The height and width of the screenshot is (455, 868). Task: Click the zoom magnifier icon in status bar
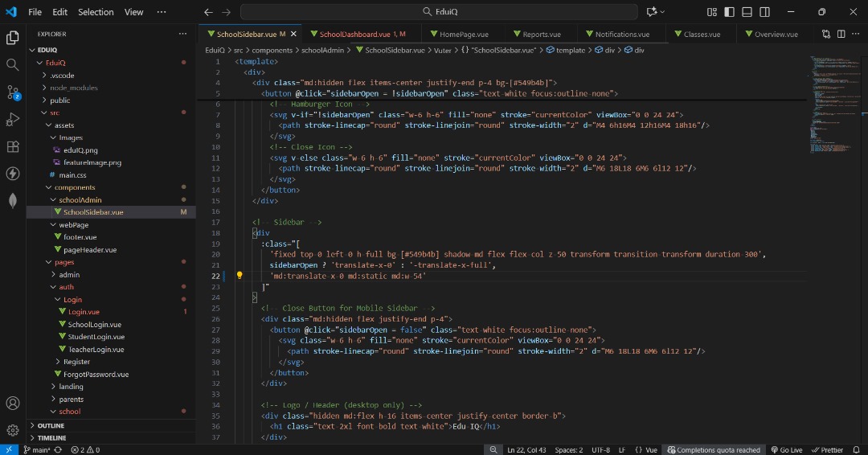click(x=493, y=449)
